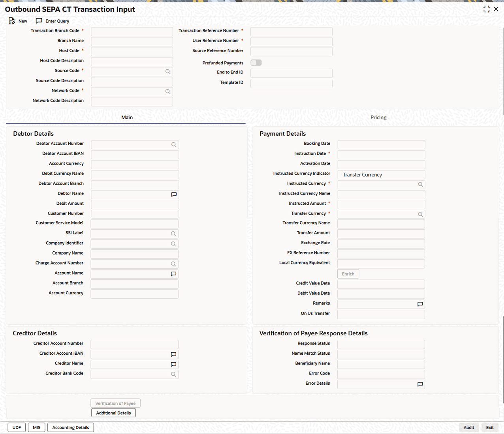This screenshot has width=504, height=434.
Task: Open Debtor Account Number search icon
Action: 174,145
